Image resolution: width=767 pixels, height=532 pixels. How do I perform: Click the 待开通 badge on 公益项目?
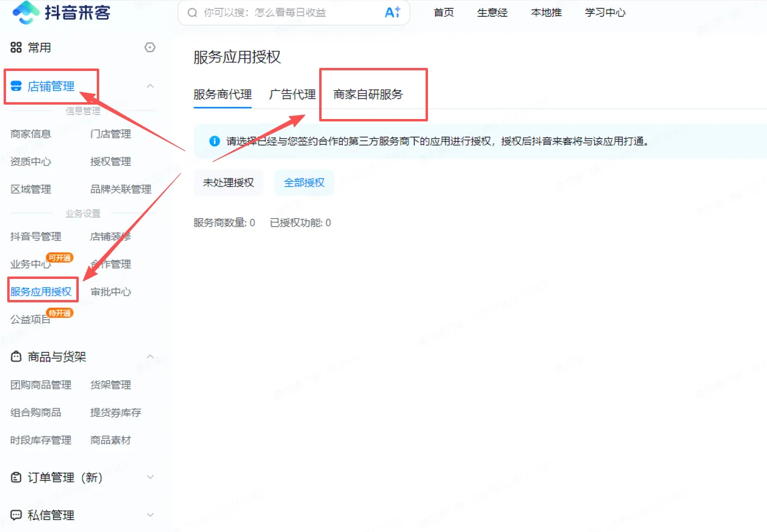[60, 313]
